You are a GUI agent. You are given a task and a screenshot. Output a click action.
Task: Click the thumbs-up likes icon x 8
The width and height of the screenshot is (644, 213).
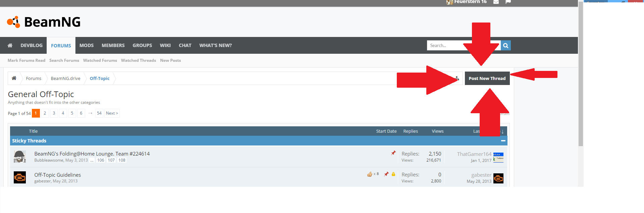[x=370, y=174]
